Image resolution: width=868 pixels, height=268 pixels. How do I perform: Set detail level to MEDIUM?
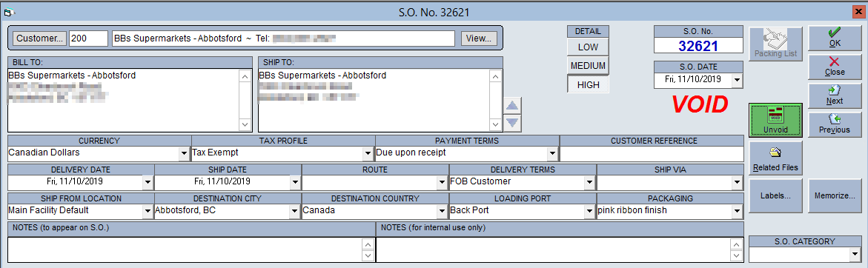pos(587,65)
